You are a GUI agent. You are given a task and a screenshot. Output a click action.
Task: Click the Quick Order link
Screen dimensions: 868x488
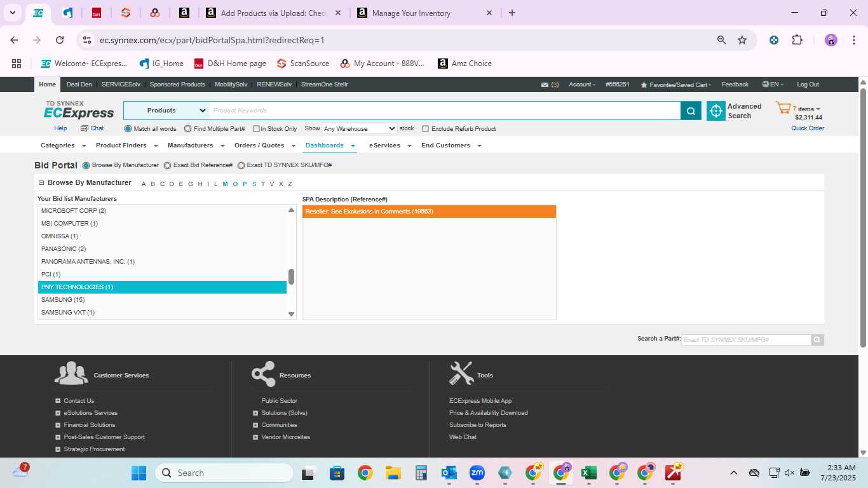pyautogui.click(x=808, y=128)
